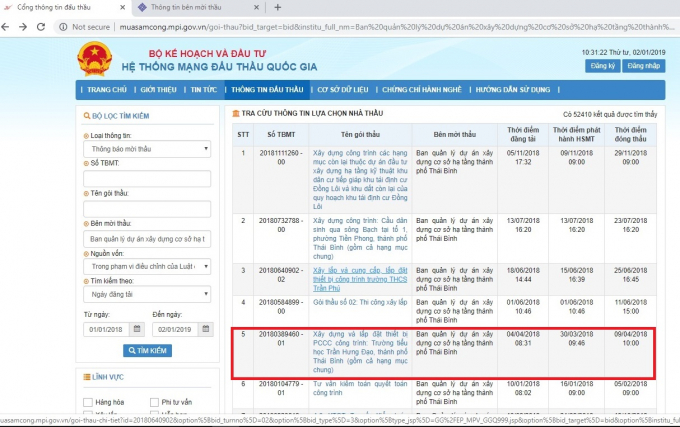This screenshot has height=427, width=680.
Task: Click the national emblem logo
Action: [95, 60]
